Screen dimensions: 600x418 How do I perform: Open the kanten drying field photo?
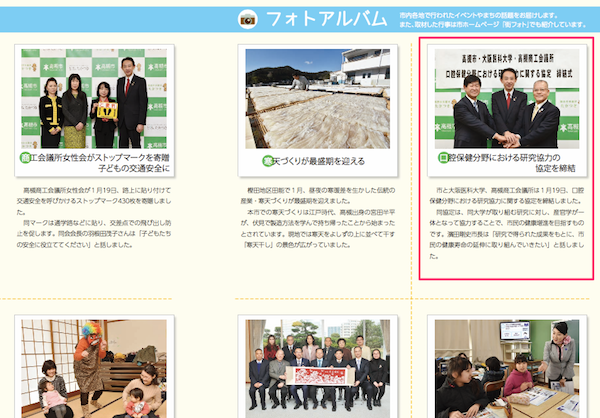point(318,98)
